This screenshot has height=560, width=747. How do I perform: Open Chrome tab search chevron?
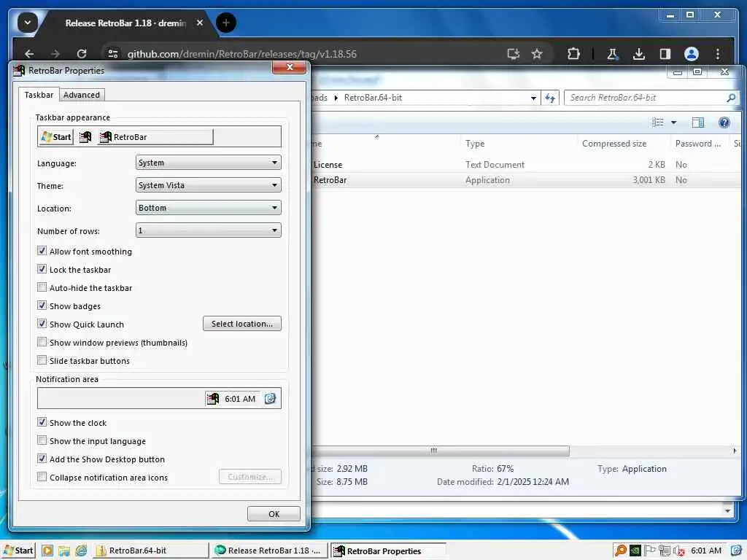[x=28, y=23]
